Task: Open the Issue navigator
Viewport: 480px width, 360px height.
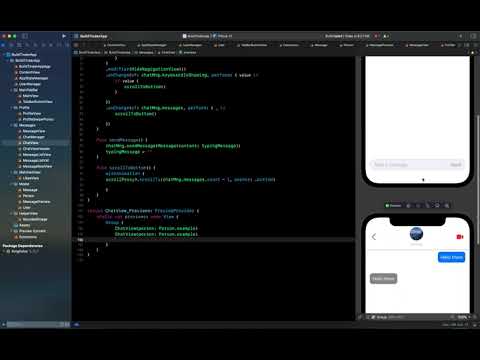Action: tap(35, 45)
